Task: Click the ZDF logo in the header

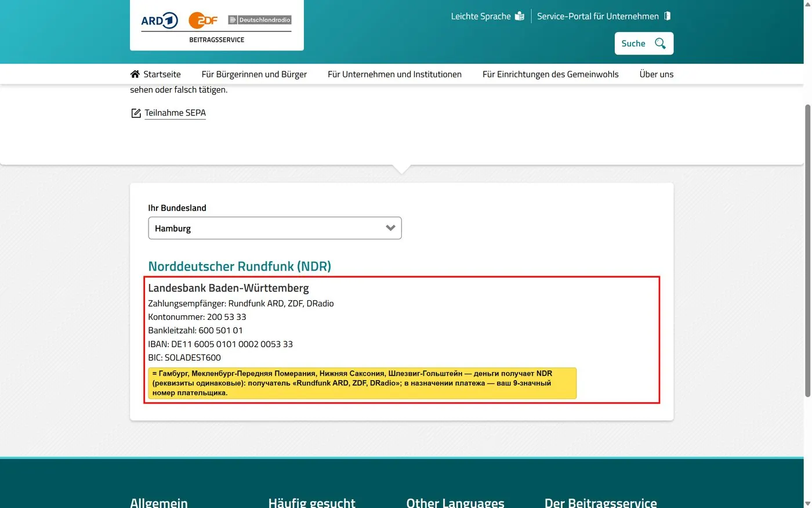Action: pyautogui.click(x=203, y=20)
